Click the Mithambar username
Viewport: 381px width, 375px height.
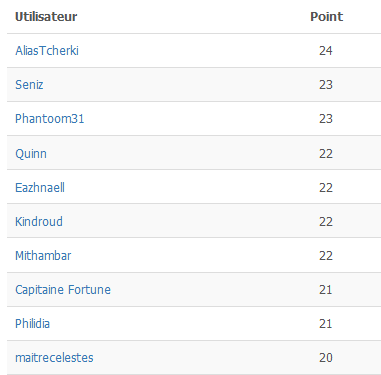(x=43, y=256)
